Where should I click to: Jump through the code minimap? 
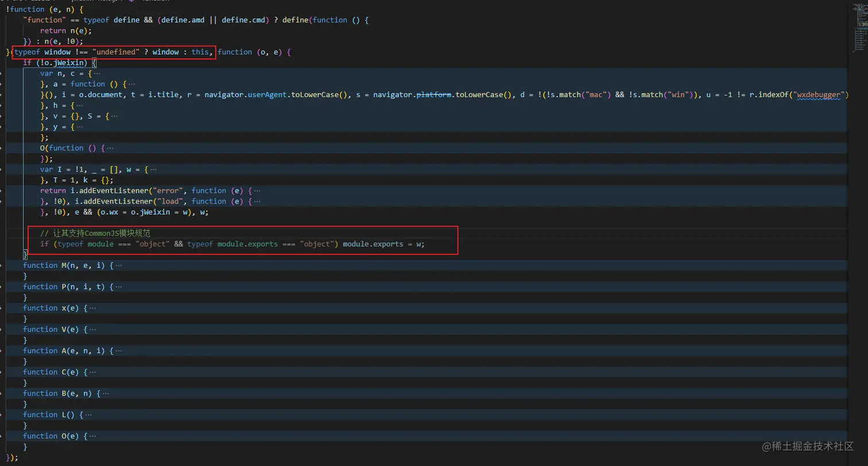[x=859, y=29]
